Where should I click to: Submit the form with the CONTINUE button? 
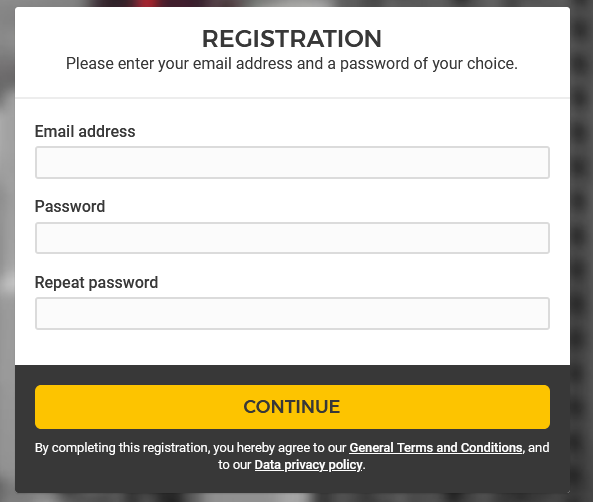(292, 407)
